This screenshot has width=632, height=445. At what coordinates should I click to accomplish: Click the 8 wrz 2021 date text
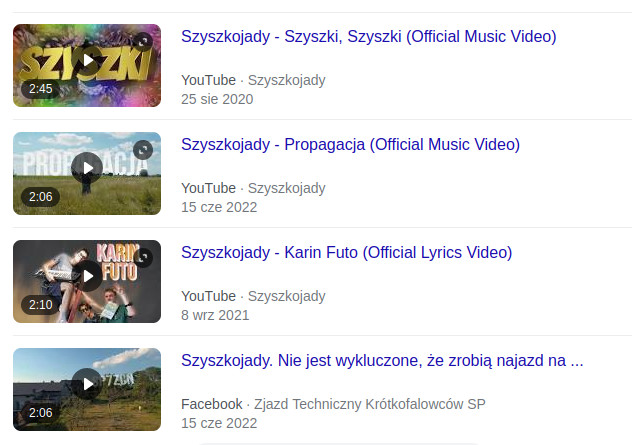point(215,315)
